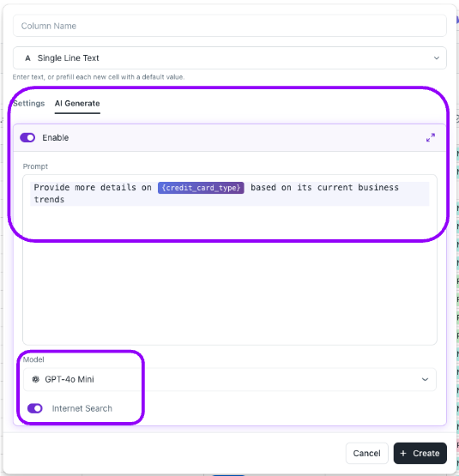The width and height of the screenshot is (459, 476).
Task: Select the {credit_card_type} variable token
Action: coord(201,188)
